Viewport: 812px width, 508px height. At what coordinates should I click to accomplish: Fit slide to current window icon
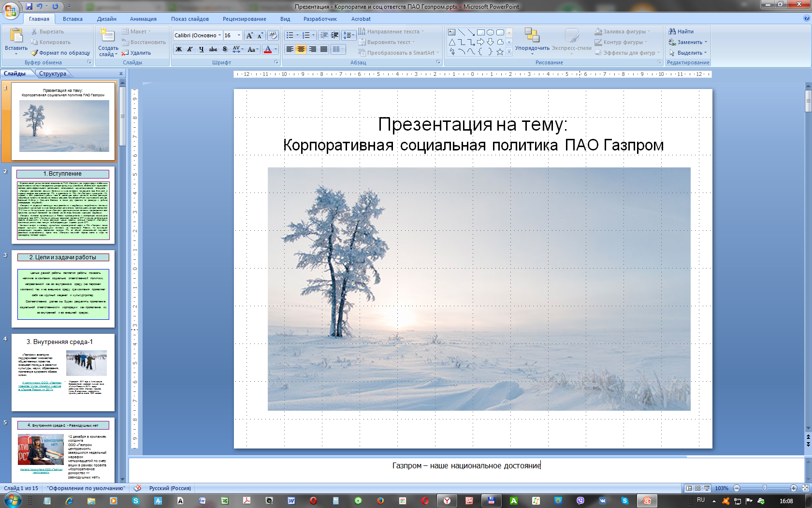click(x=805, y=488)
